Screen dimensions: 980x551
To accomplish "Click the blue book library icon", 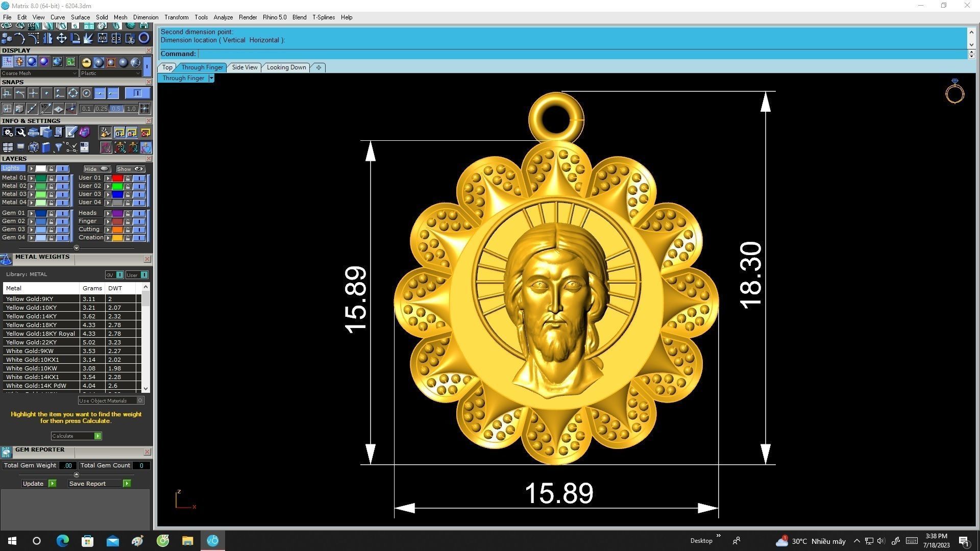I will (45, 147).
